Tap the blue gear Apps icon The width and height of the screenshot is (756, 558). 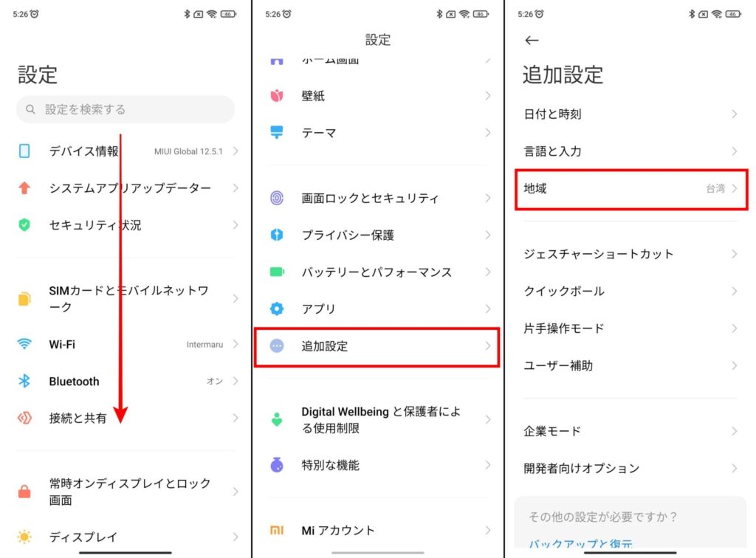pyautogui.click(x=277, y=309)
